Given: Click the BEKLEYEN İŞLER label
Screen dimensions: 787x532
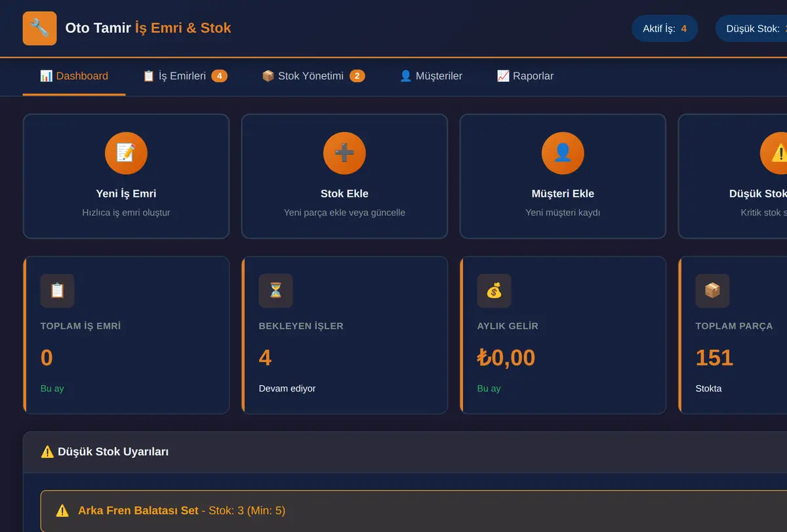Looking at the screenshot, I should tap(301, 326).
